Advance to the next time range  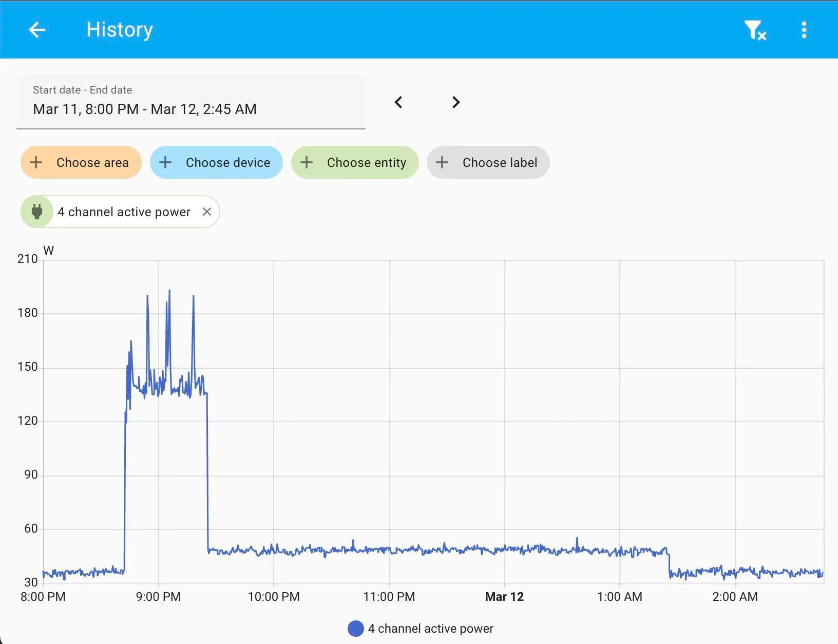coord(455,102)
